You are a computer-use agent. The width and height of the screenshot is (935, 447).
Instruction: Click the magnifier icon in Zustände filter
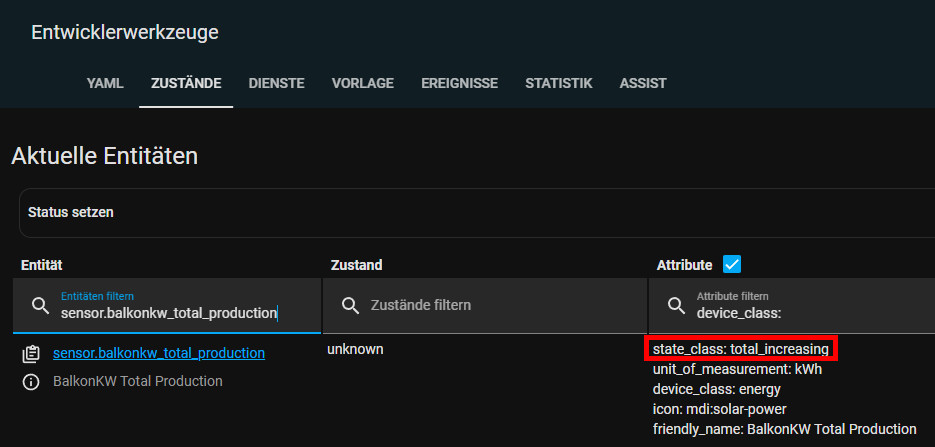[349, 305]
